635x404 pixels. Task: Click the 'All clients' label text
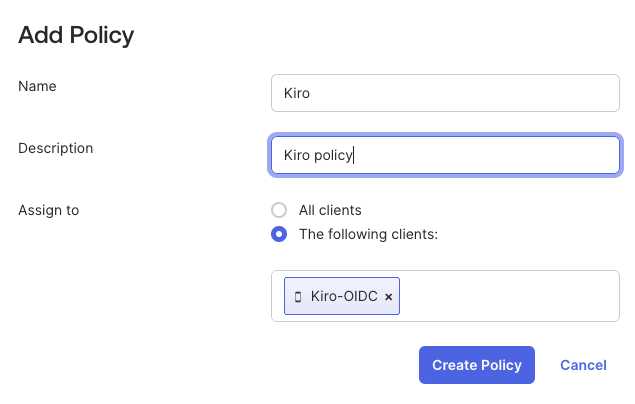point(330,211)
